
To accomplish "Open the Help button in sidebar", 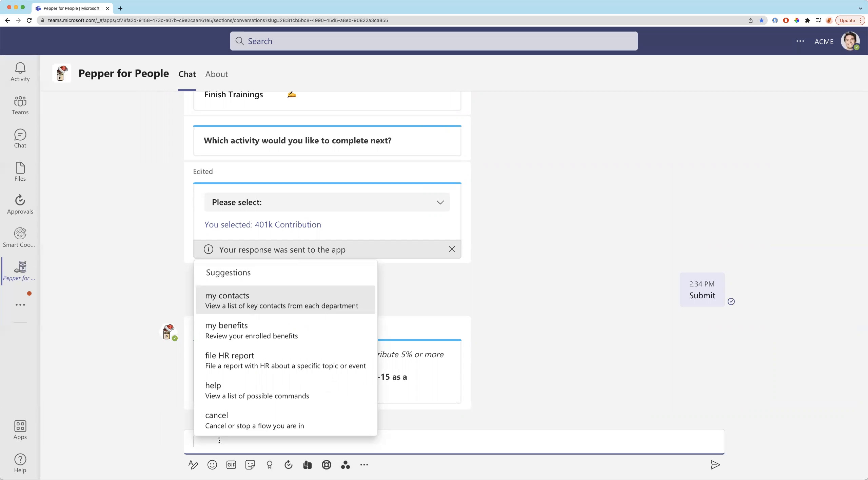I will click(x=20, y=463).
